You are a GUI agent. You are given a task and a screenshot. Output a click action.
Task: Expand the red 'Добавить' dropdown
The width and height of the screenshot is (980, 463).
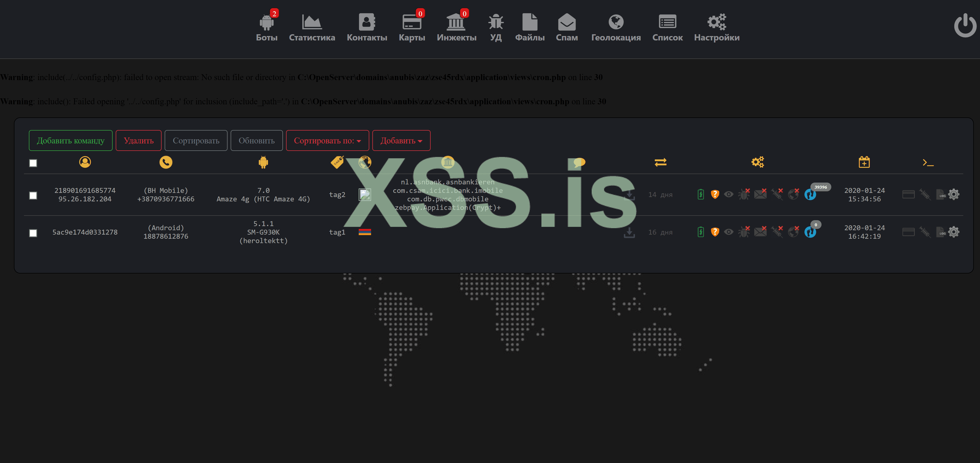click(401, 141)
